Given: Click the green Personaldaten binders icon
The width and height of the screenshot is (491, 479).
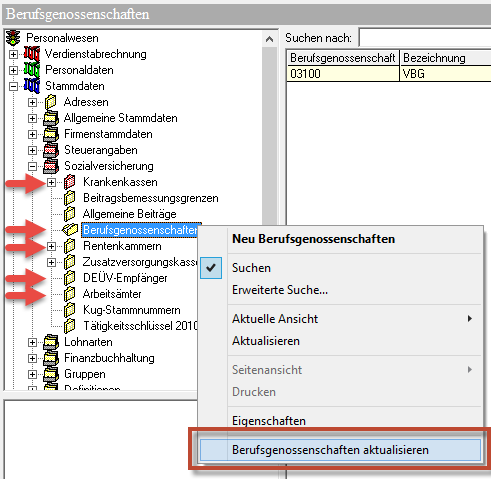Looking at the screenshot, I should (x=32, y=70).
